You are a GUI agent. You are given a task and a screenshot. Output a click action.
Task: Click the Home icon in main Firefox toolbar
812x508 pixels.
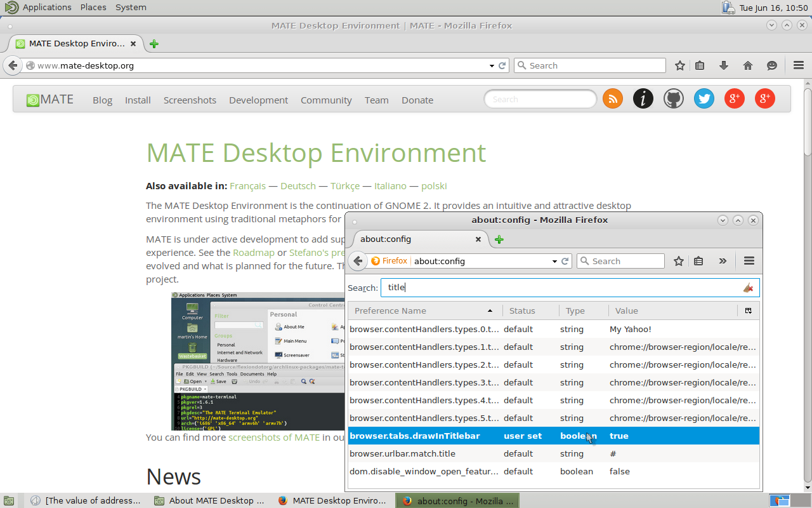(x=748, y=65)
